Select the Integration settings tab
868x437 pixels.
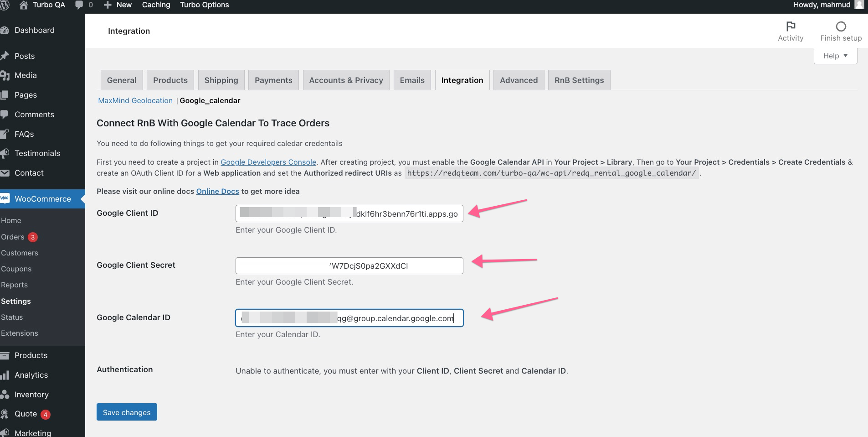(462, 80)
